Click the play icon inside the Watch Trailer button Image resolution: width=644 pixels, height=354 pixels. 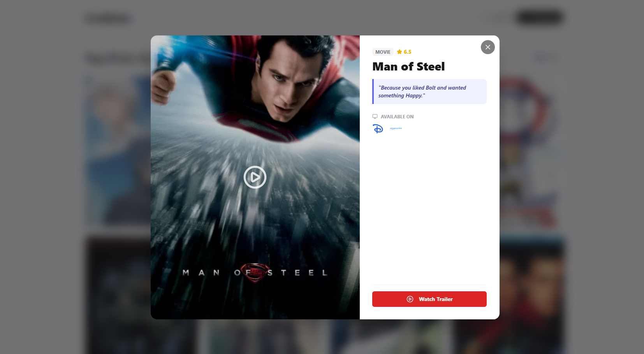pyautogui.click(x=410, y=299)
